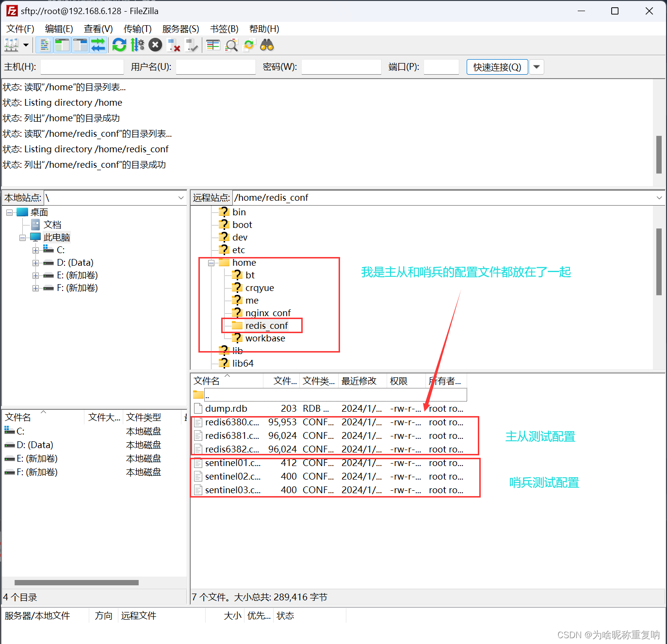Open the 帮助(H) menu
Image resolution: width=667 pixels, height=644 pixels.
click(264, 29)
